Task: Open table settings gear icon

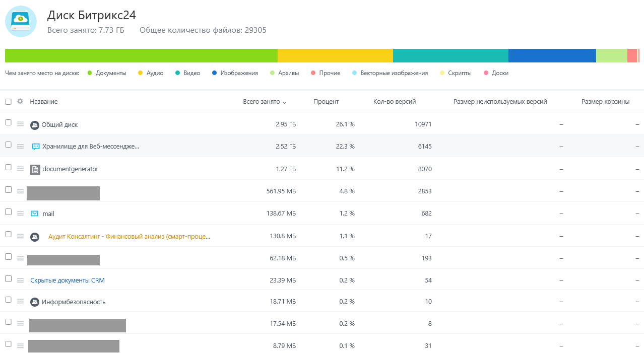Action: coord(20,101)
